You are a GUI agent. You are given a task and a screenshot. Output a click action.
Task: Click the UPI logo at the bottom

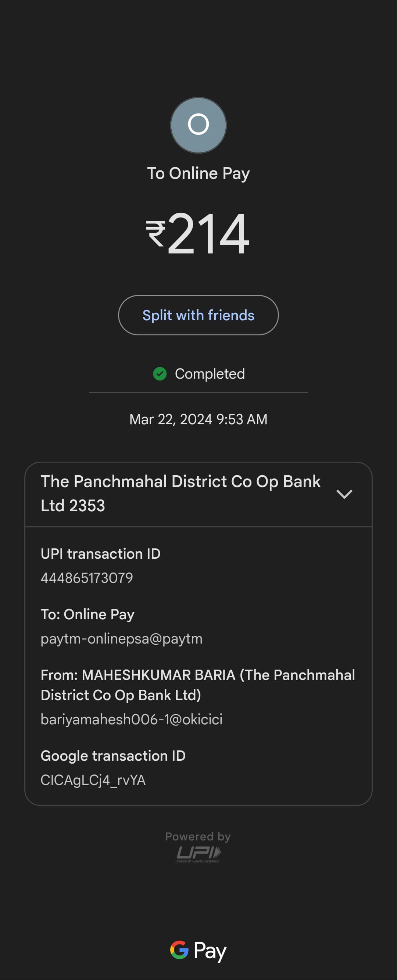coord(198,854)
